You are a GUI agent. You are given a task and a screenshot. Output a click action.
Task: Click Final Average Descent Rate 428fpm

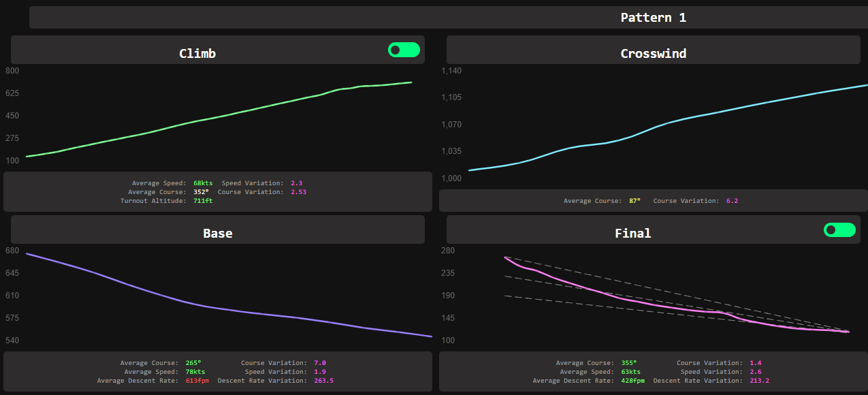(633, 381)
